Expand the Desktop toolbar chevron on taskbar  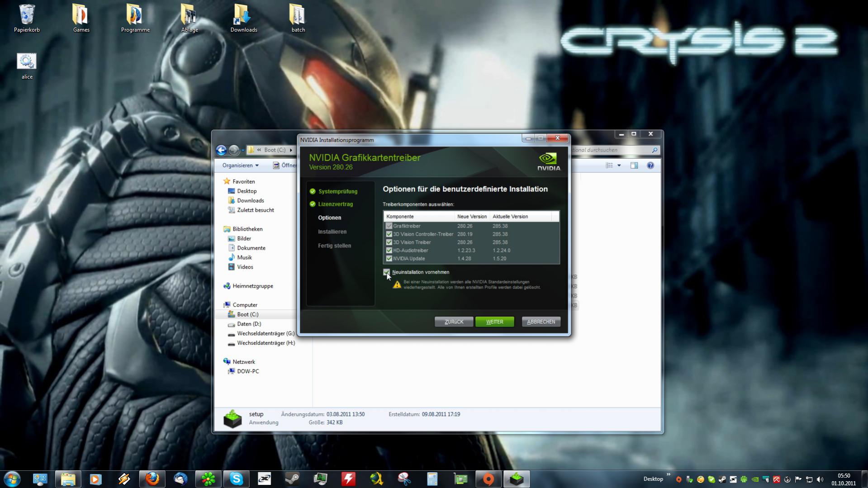[x=669, y=475]
